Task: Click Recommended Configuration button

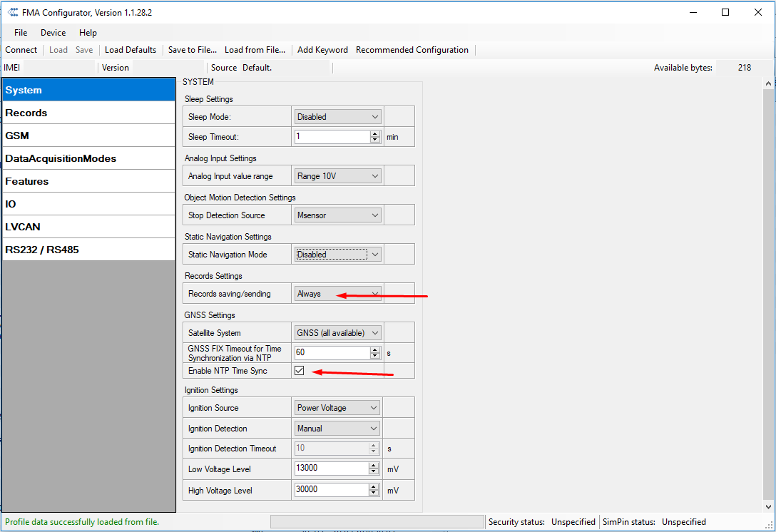Action: [x=412, y=50]
